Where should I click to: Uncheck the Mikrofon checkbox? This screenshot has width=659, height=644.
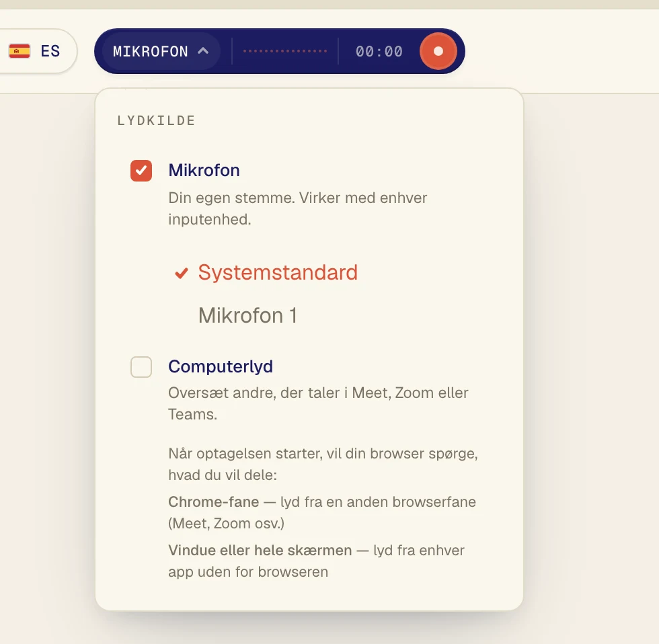pyautogui.click(x=141, y=171)
